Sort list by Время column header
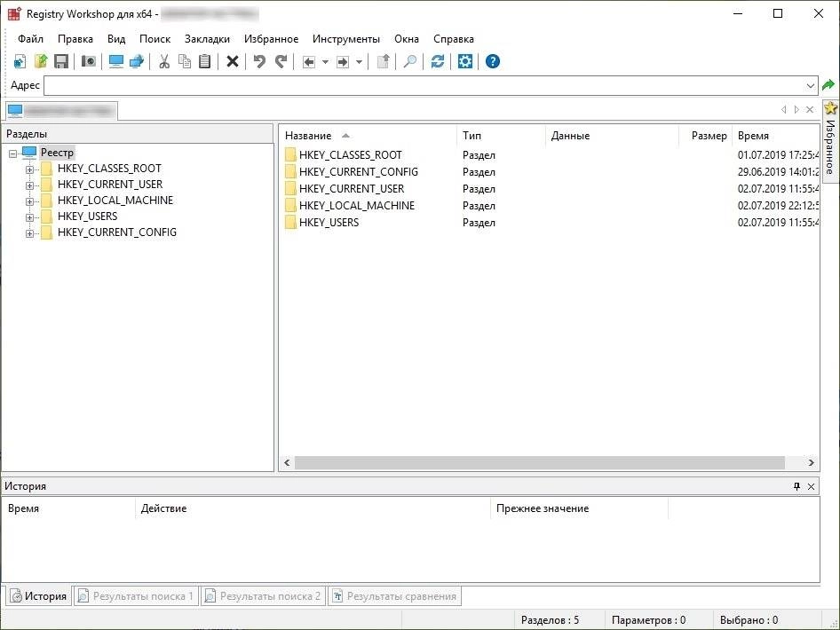 (x=776, y=136)
